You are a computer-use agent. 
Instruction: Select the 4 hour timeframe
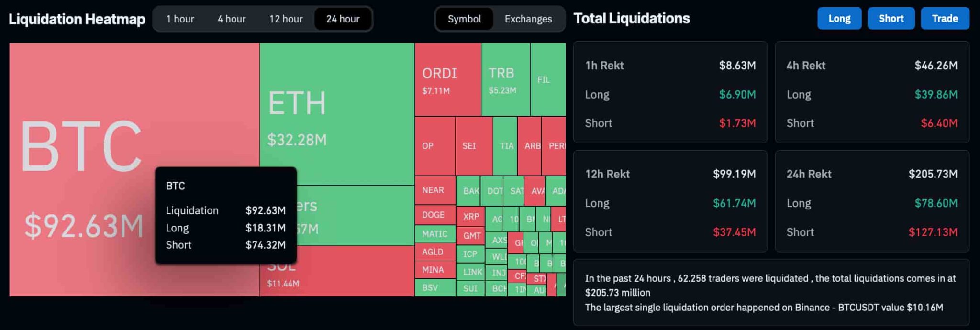232,19
